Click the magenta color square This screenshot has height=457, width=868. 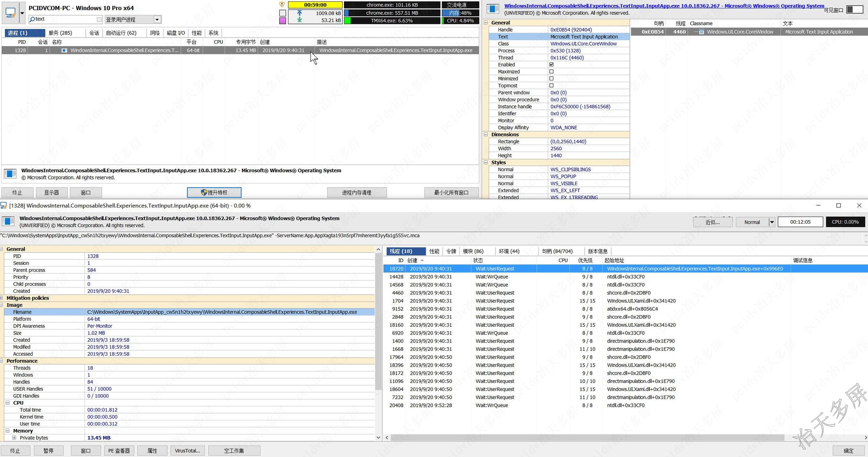[283, 21]
